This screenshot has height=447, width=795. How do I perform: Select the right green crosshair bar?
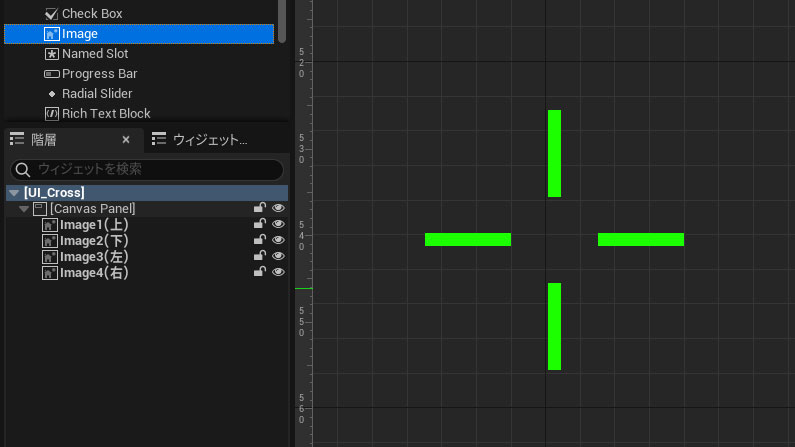(x=641, y=239)
